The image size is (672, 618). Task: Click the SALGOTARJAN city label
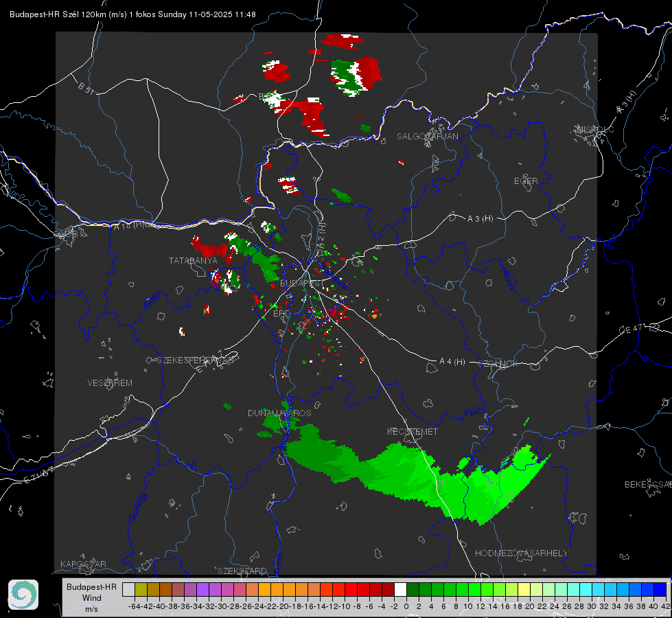pos(427,137)
